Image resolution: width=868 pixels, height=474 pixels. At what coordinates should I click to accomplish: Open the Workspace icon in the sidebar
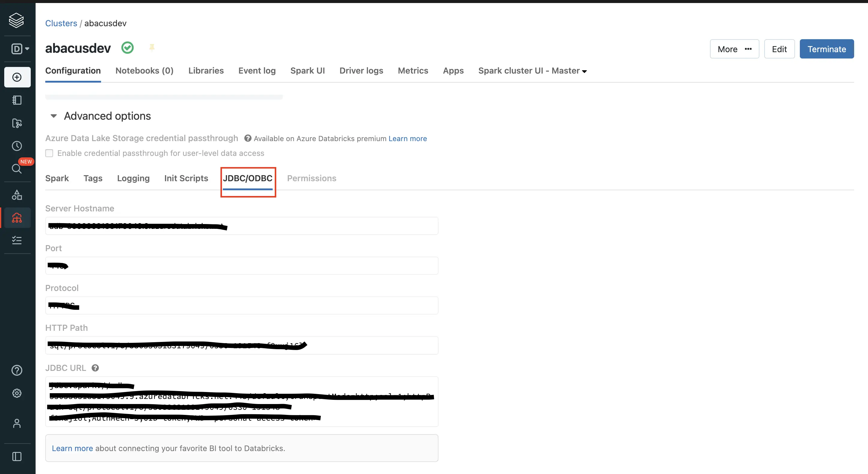pos(17,100)
